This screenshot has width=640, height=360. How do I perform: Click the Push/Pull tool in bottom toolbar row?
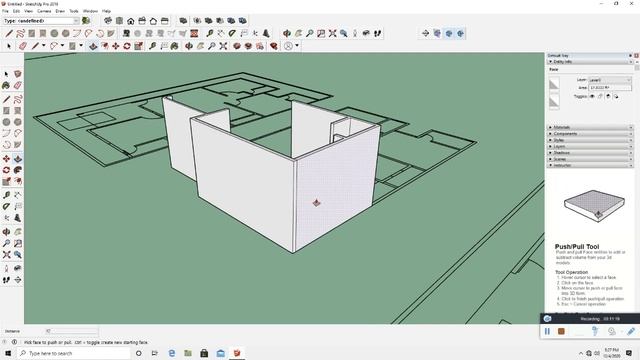(93, 46)
